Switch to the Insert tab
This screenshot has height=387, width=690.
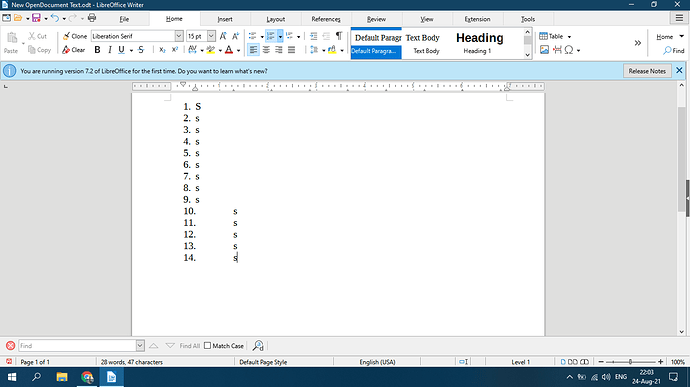coord(225,19)
